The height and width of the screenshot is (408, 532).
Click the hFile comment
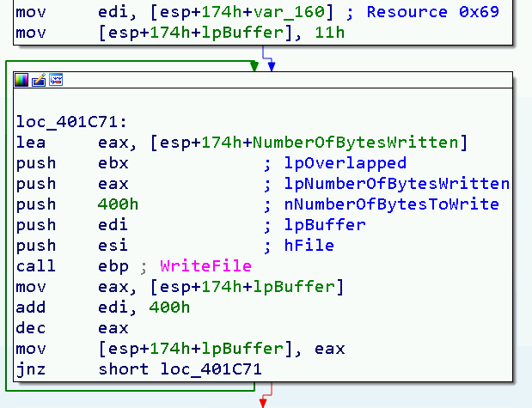(x=309, y=246)
